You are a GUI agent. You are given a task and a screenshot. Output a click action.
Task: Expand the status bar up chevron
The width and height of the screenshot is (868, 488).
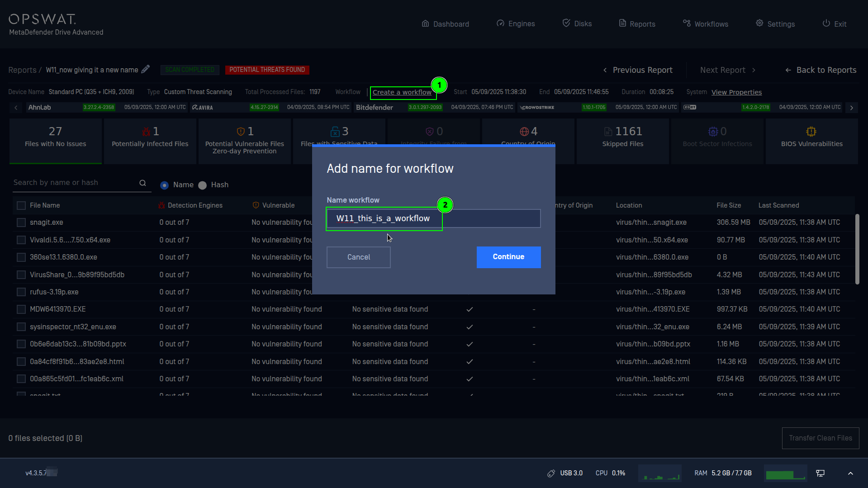[850, 473]
